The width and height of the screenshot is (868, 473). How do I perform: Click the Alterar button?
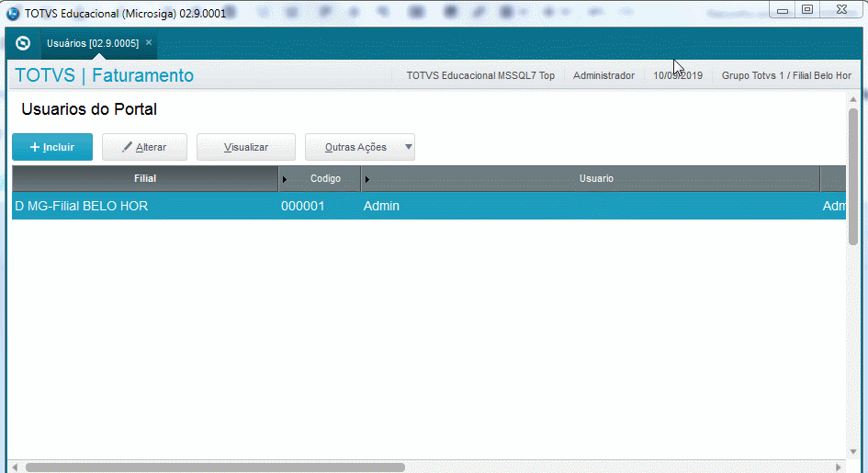[x=144, y=147]
